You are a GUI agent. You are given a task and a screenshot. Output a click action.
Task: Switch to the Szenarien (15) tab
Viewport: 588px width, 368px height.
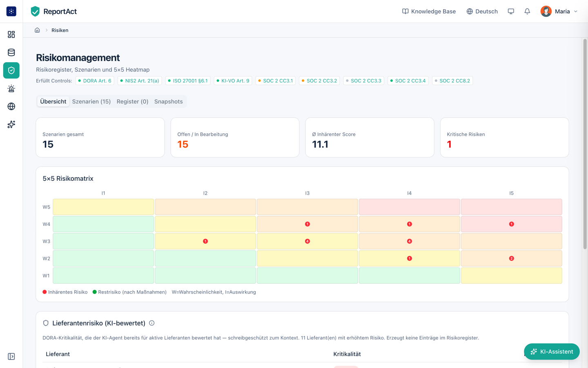tap(91, 101)
